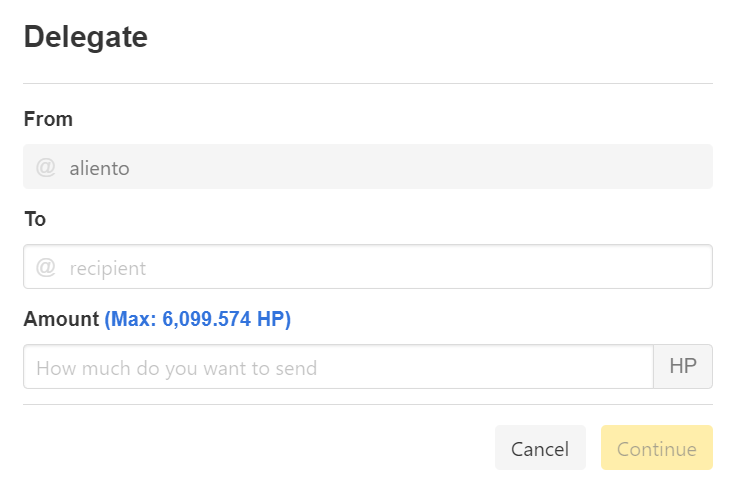Click the @ icon in the From field
Screen dimensions: 736x492
pos(46,167)
